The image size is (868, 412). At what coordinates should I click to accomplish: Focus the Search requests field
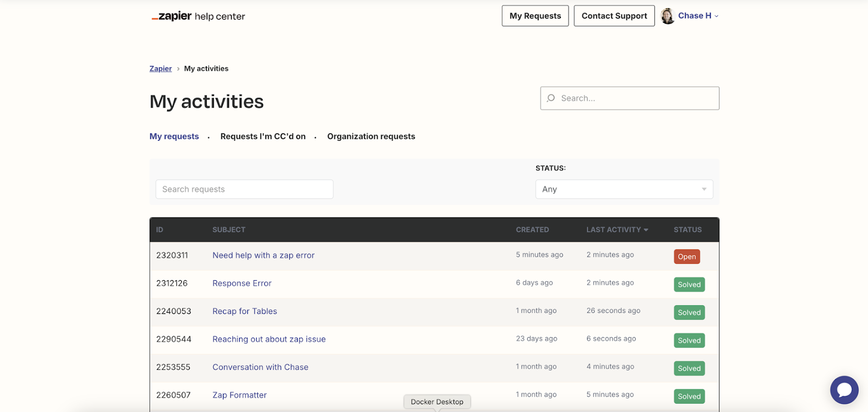click(x=244, y=189)
